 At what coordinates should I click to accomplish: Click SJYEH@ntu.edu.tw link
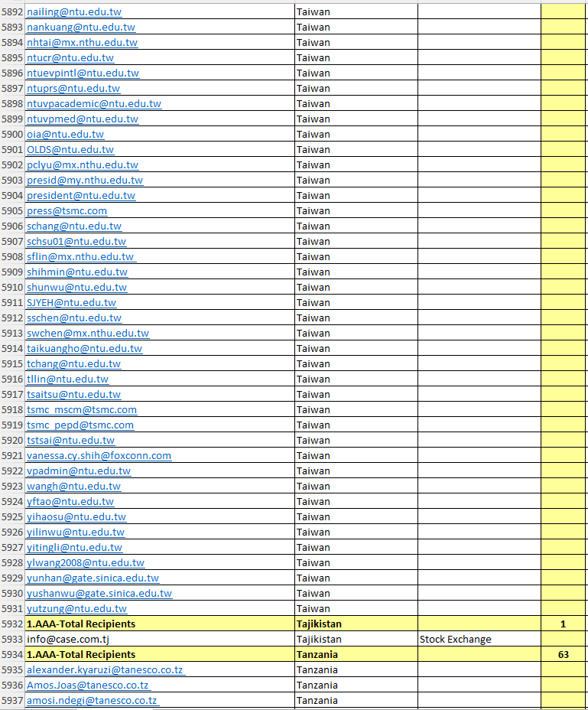coord(72,303)
